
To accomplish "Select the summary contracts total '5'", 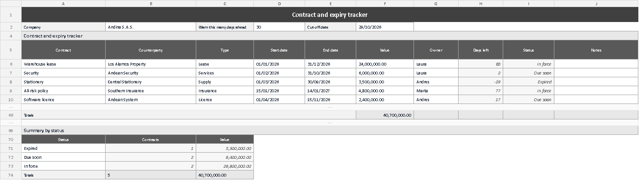I will coord(151,175).
